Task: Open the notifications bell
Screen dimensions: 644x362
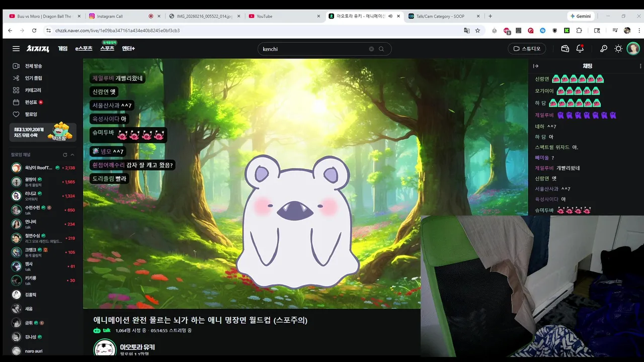Action: [580, 49]
